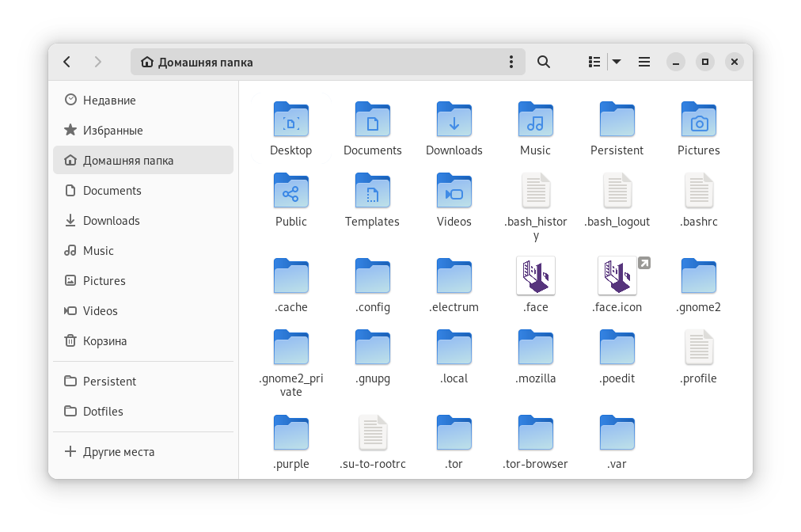
Task: Open path bar three-dot menu
Action: pos(511,62)
